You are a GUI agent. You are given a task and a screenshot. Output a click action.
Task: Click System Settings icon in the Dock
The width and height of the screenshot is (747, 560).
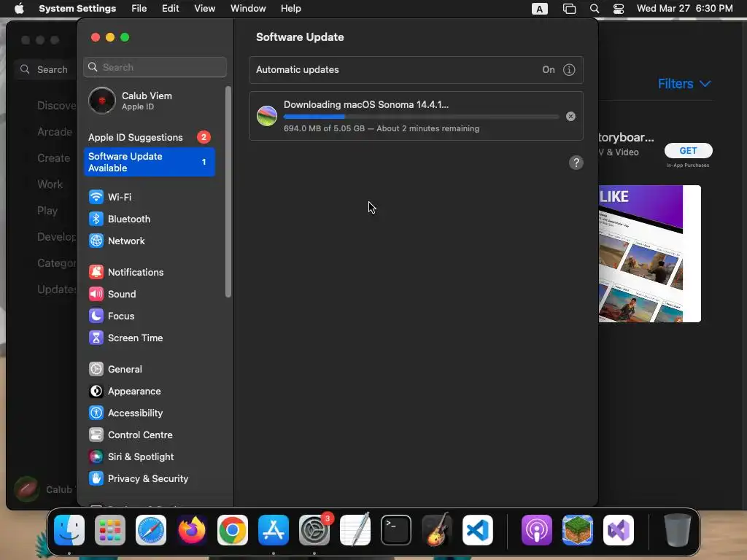[x=314, y=530]
